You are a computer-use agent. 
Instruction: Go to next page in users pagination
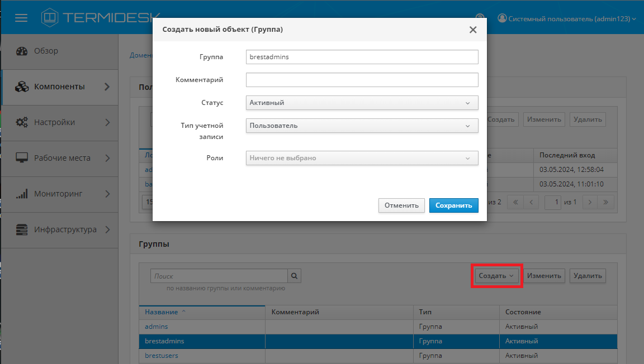tap(590, 202)
